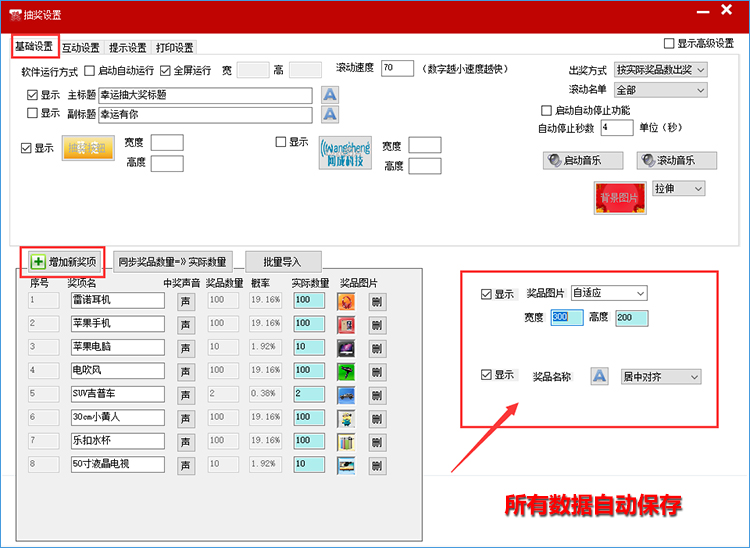Click the 背景图片 background image button
The width and height of the screenshot is (750, 548).
(620, 198)
